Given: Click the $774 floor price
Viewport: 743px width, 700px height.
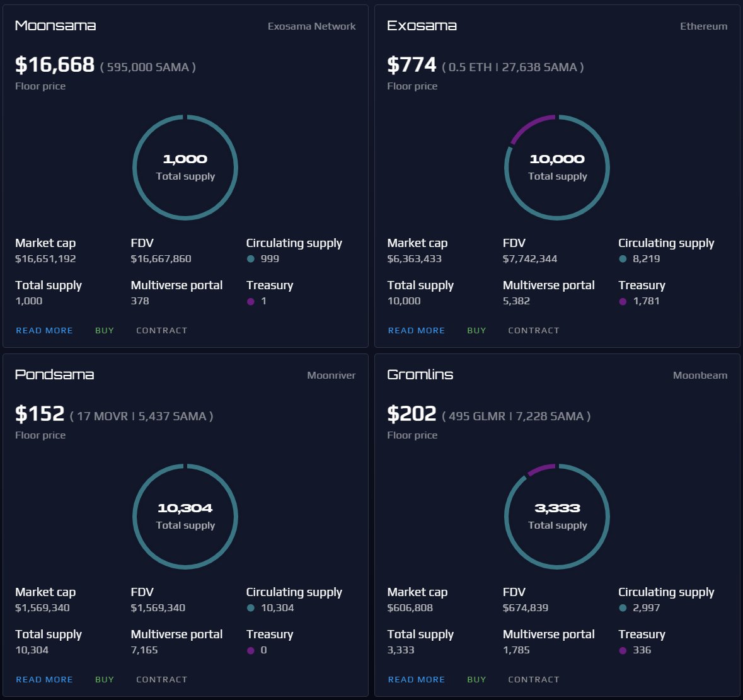Looking at the screenshot, I should pyautogui.click(x=412, y=64).
